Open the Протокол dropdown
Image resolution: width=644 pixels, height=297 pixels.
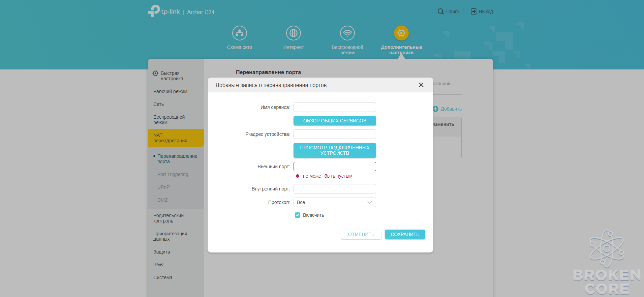pyautogui.click(x=335, y=202)
